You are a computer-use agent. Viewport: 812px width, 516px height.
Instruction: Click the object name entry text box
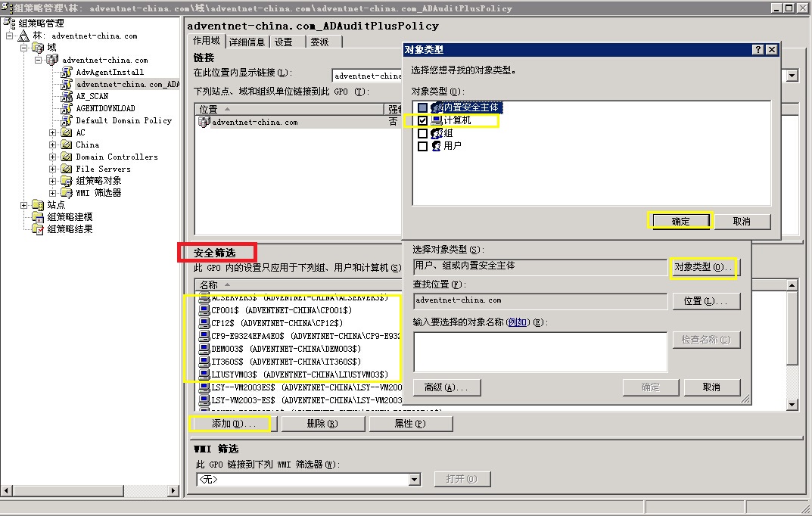point(540,352)
